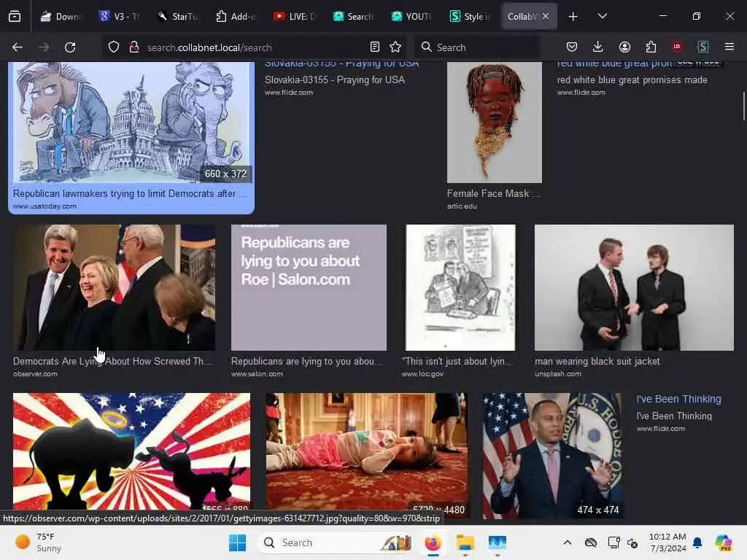Go back to the previous page

click(x=18, y=47)
